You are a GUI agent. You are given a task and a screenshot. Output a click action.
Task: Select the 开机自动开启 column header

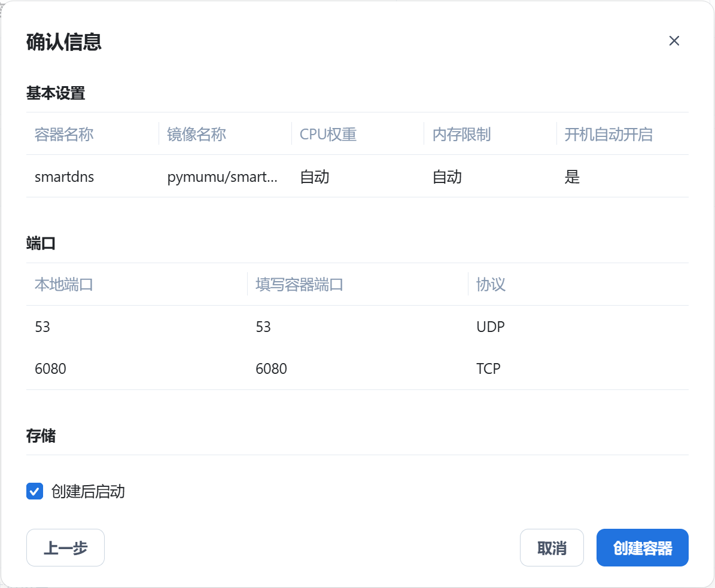click(608, 134)
